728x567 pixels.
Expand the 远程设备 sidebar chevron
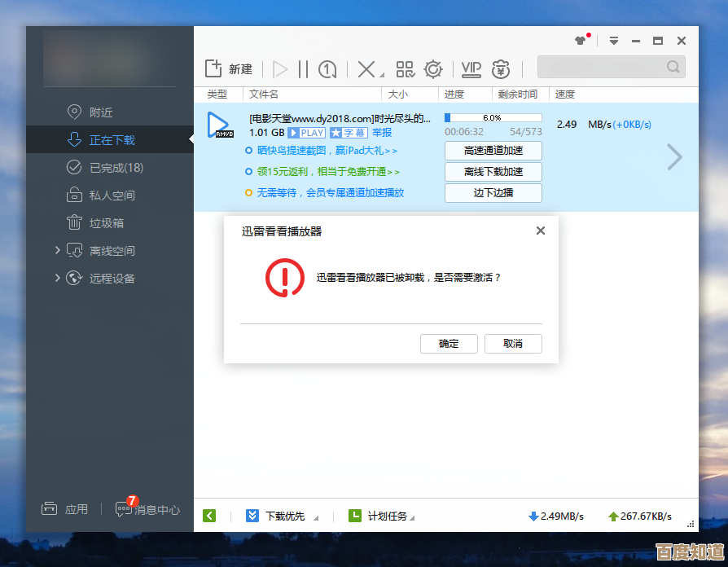click(x=57, y=278)
